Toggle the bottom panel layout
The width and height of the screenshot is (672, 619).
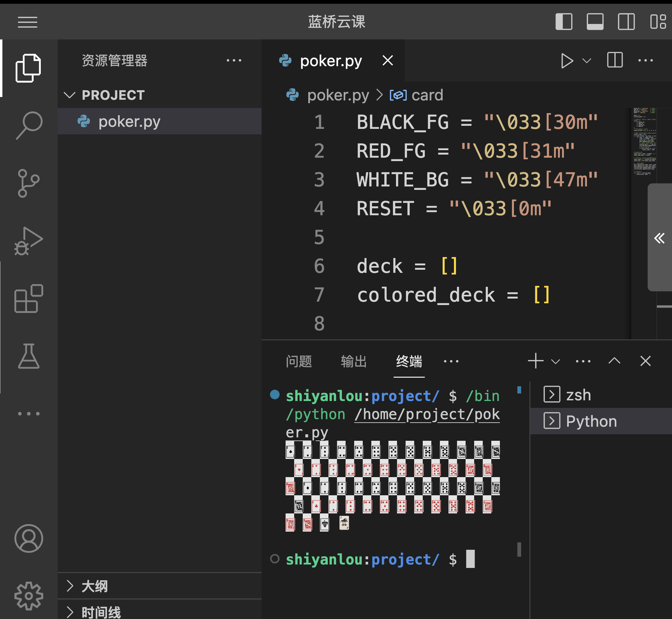(595, 22)
